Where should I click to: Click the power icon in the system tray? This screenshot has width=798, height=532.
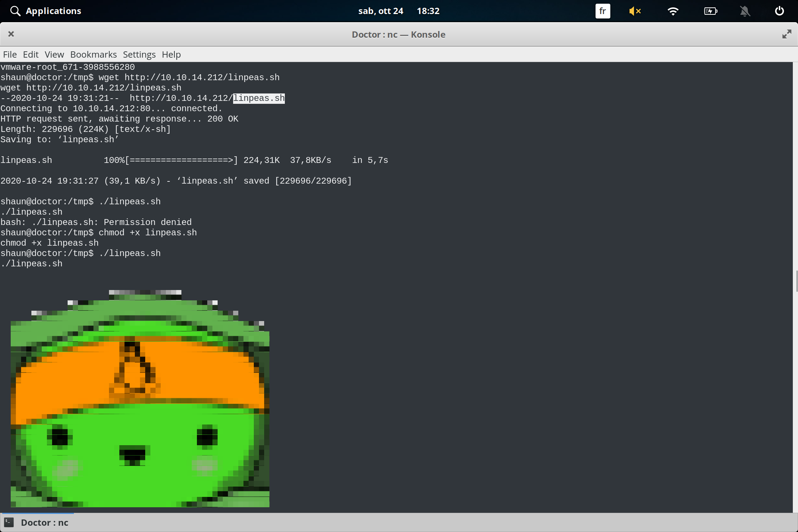(x=779, y=11)
